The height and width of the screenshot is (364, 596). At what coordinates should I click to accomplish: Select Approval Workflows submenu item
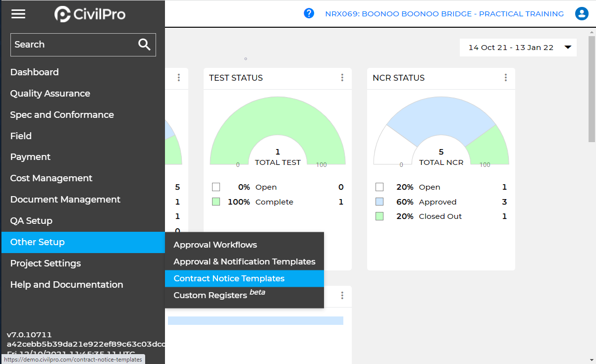215,245
